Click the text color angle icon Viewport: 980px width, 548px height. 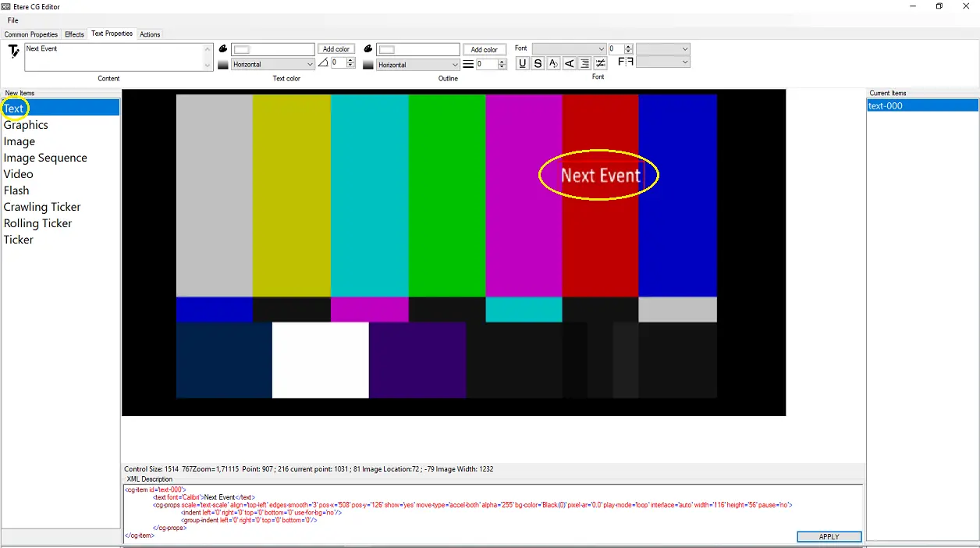coord(323,64)
